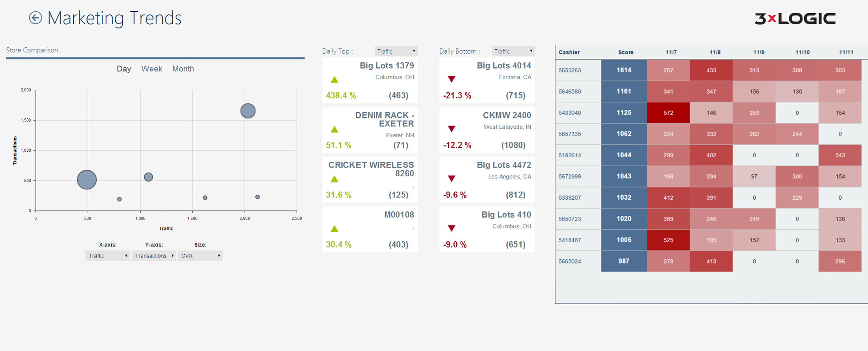Click the red down arrow beside Big Lots 410

(x=451, y=229)
